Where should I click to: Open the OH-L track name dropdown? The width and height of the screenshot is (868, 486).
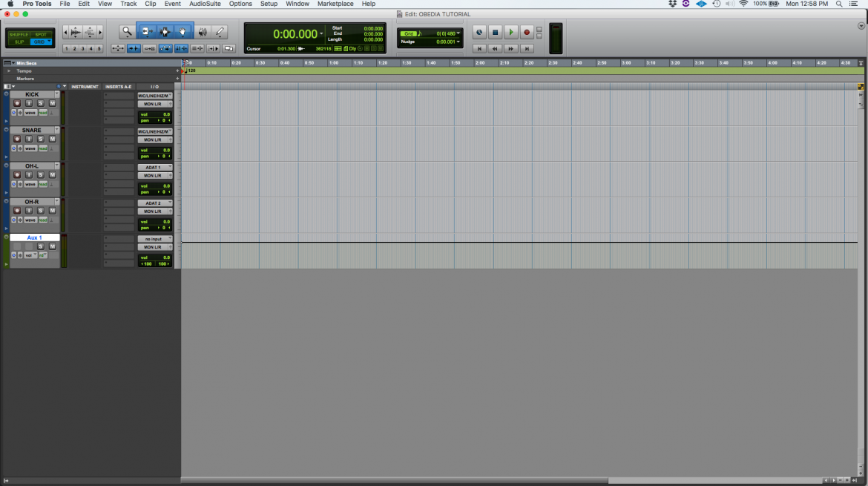pos(56,164)
